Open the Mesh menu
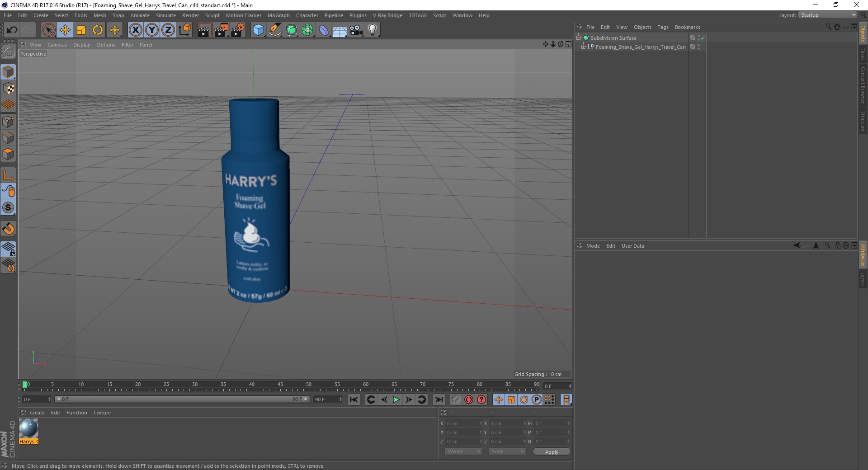Screen dimensions: 868x470 coord(99,15)
